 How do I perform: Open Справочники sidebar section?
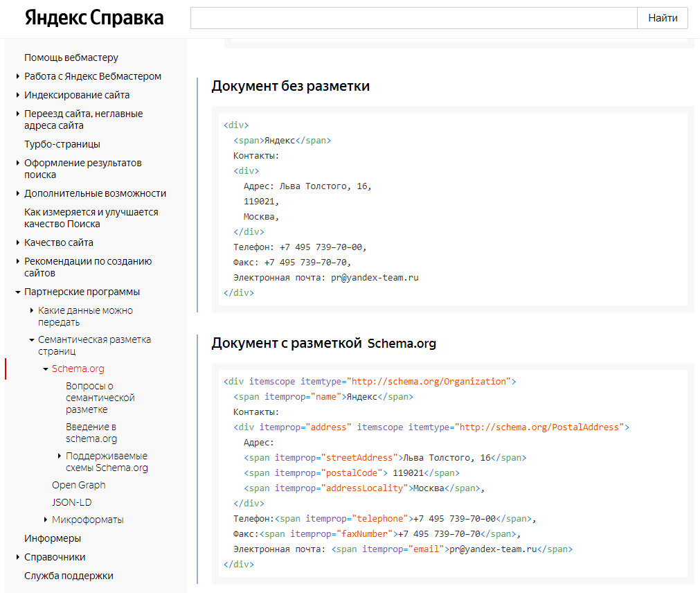(55, 557)
